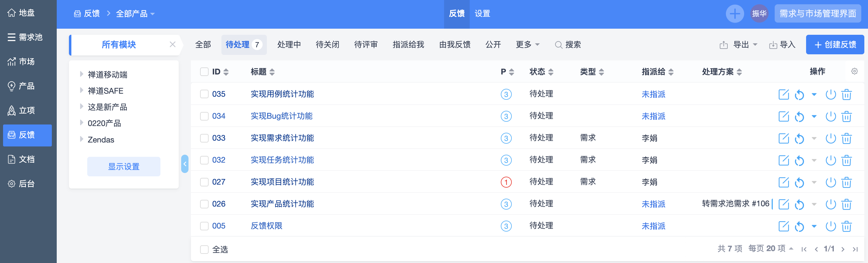Tick the header select-all checkbox beside ID
Viewport: 868px width, 263px height.
click(x=204, y=72)
